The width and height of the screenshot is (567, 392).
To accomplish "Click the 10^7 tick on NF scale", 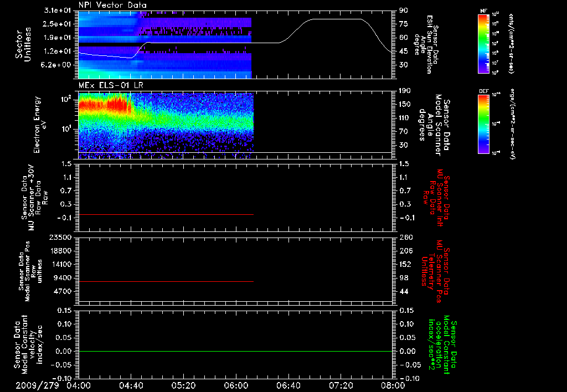I will coord(496,63).
